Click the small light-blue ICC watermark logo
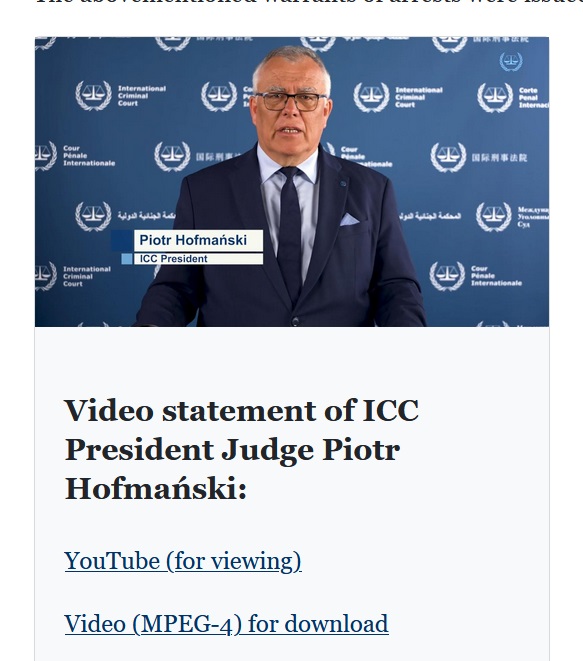Screen dimensions: 583x661 coord(511,62)
